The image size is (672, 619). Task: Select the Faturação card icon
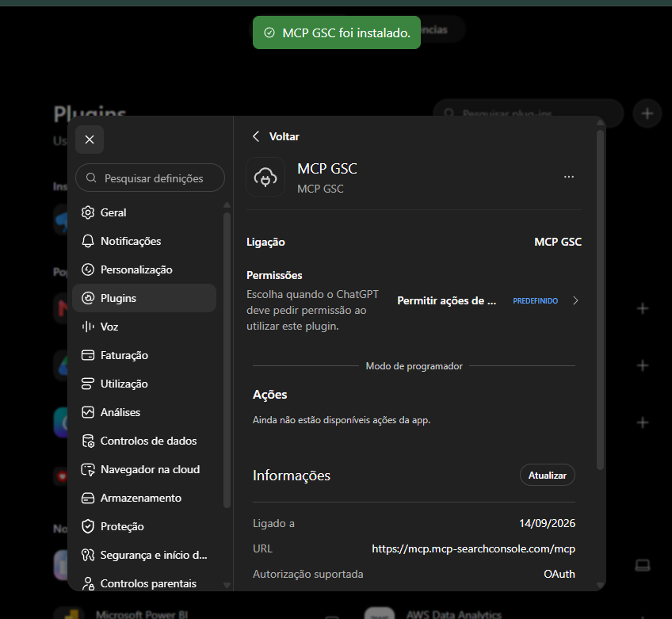coord(88,355)
